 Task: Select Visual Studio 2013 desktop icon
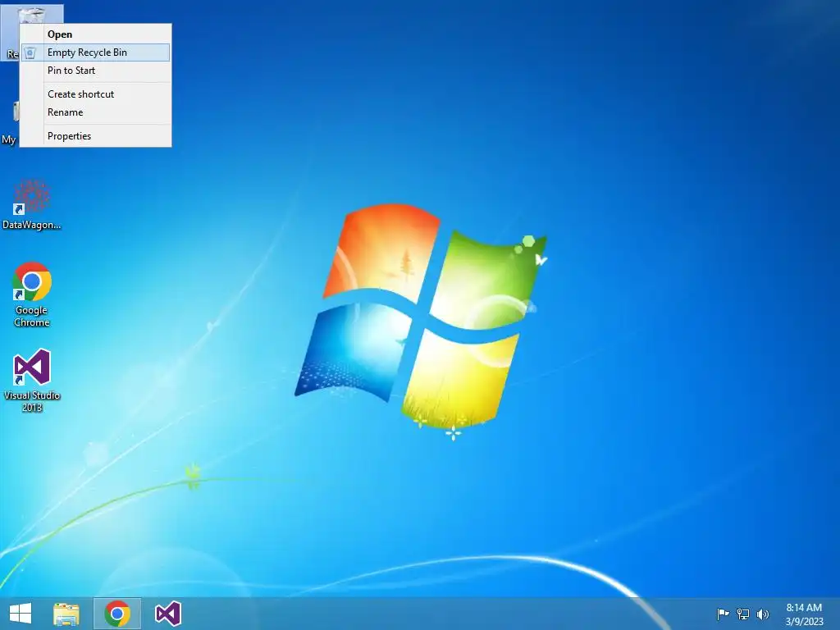[x=32, y=381]
